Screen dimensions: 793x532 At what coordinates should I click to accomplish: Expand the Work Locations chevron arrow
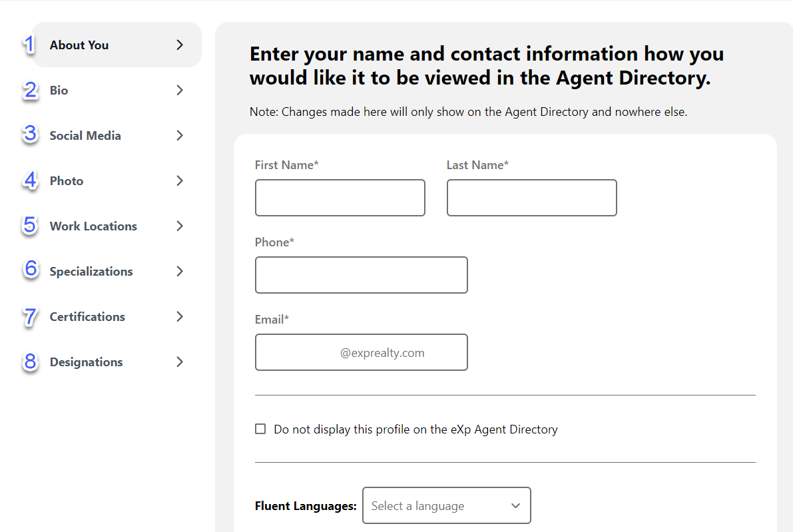pos(179,226)
